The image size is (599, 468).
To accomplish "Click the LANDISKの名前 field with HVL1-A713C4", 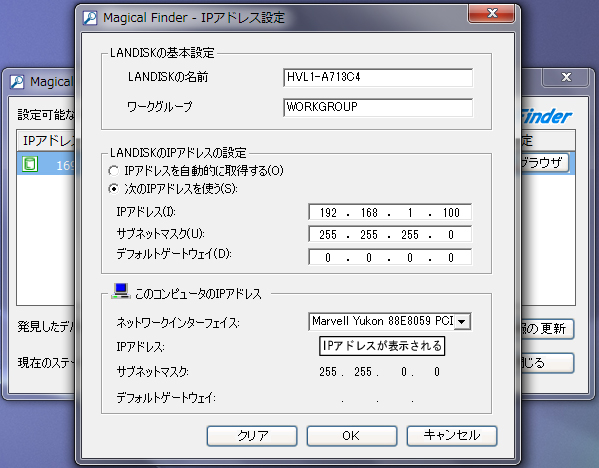I will point(378,78).
